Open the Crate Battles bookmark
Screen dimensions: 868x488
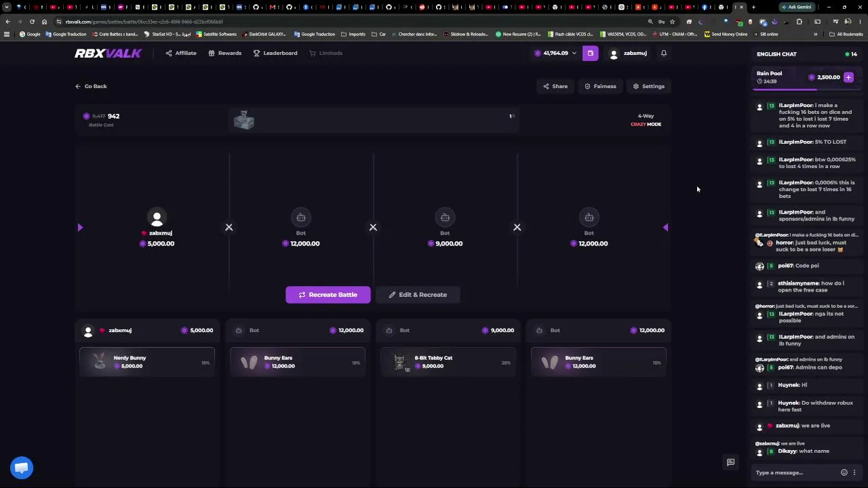115,34
